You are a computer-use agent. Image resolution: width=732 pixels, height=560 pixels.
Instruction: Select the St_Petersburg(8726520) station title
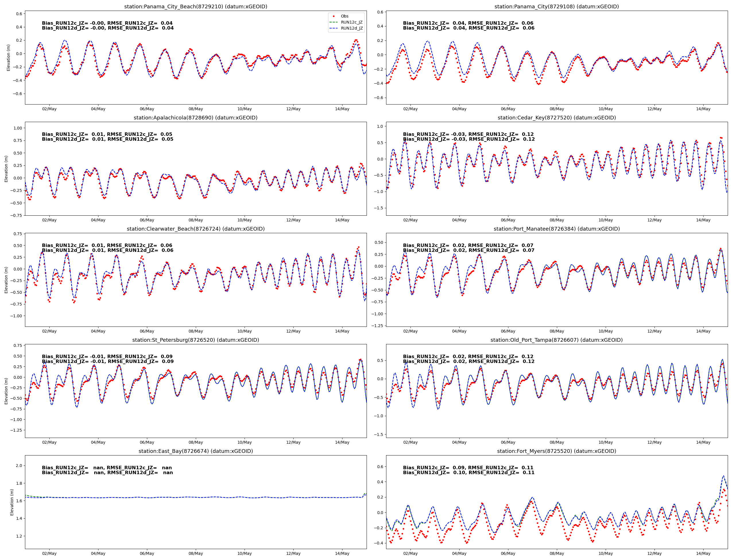(195, 340)
